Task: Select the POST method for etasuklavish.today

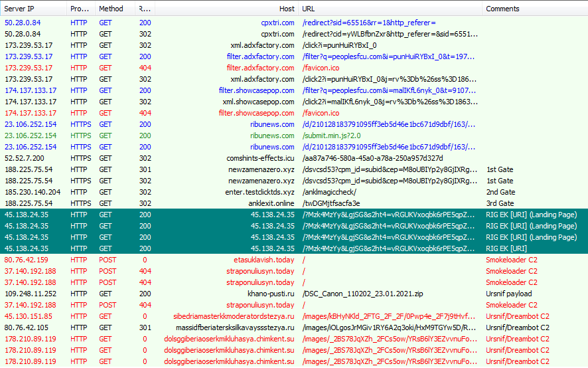Action: (108, 260)
